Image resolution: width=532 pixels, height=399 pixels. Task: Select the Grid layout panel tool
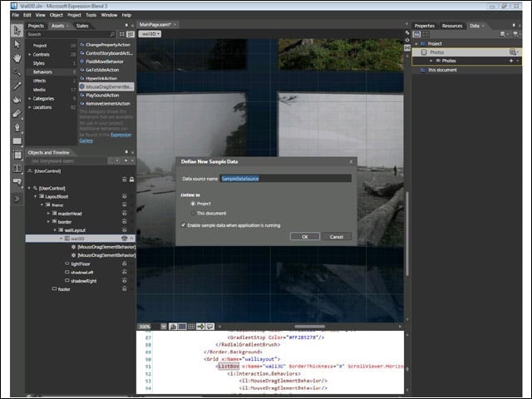coord(17,155)
